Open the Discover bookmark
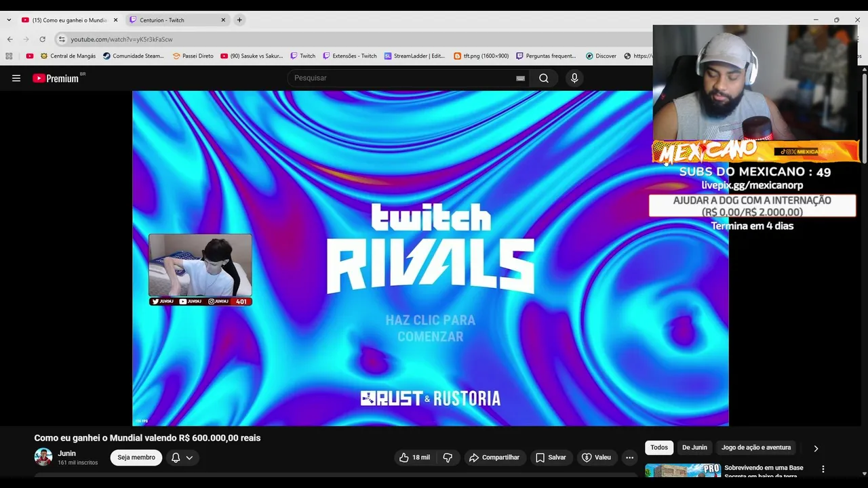The image size is (868, 488). [x=601, y=56]
